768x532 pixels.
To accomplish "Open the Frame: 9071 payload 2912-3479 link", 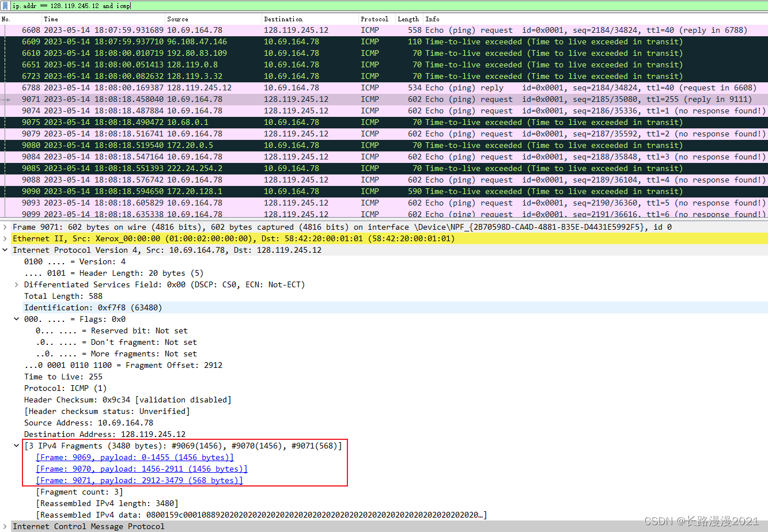I will [139, 480].
